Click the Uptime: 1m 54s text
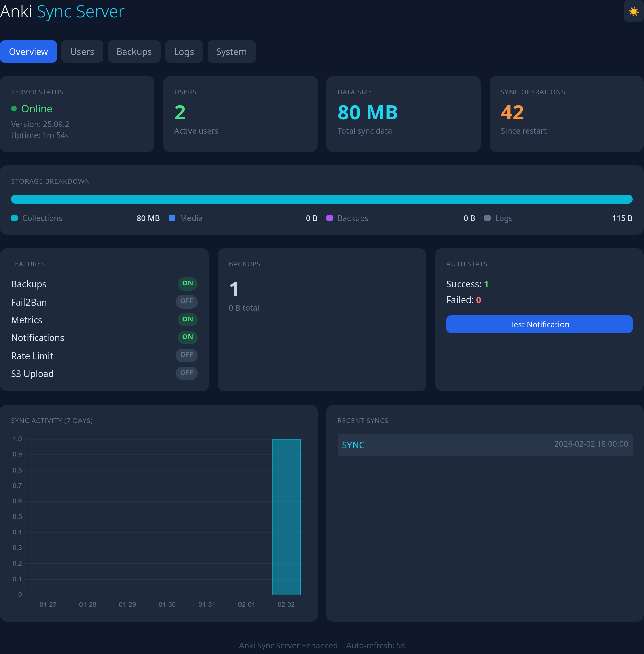The width and height of the screenshot is (644, 654). tap(40, 135)
